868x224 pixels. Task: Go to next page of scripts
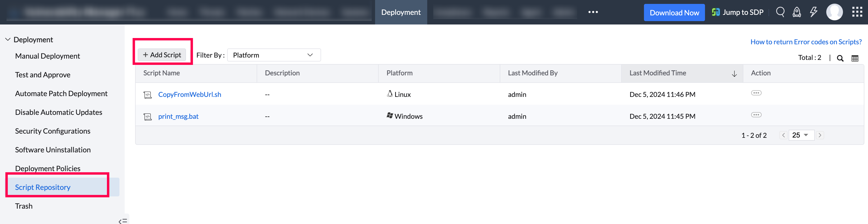(820, 135)
